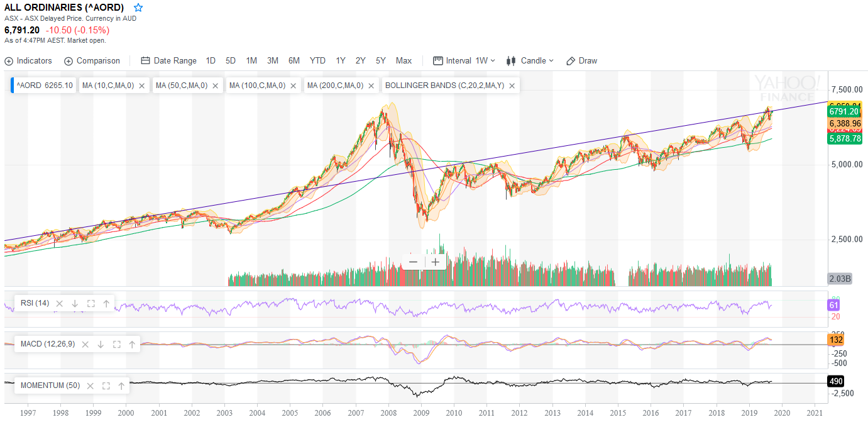Maximize the MACD panel to fullscreen
This screenshot has height=427, width=868.
pos(116,344)
